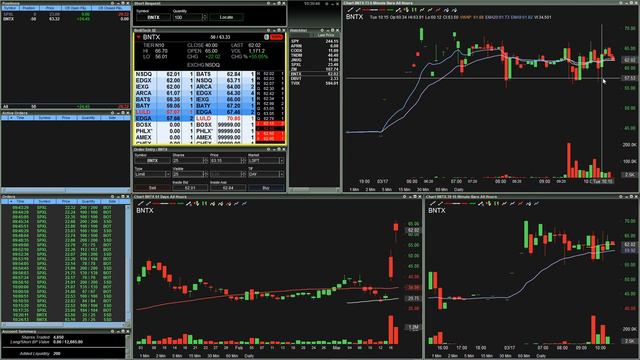Image resolution: width=640 pixels, height=360 pixels.
Task: Click the Price field in Order Entry
Action: point(226,160)
